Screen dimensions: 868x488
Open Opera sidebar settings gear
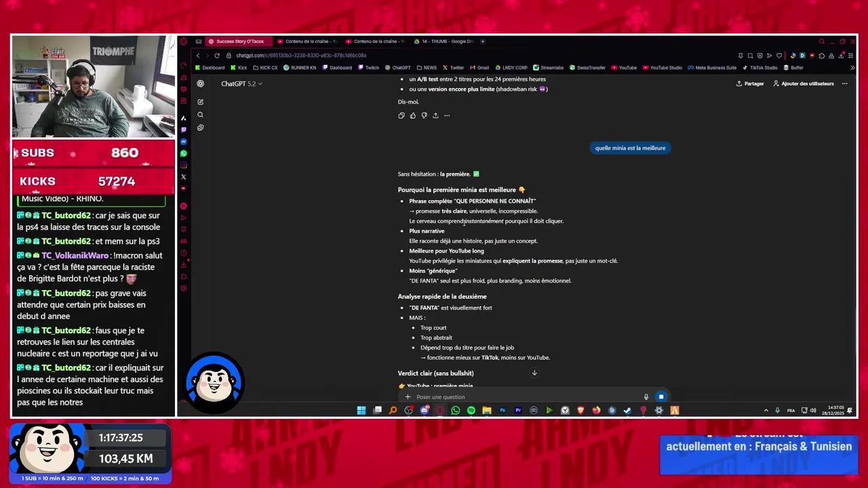coord(183,288)
